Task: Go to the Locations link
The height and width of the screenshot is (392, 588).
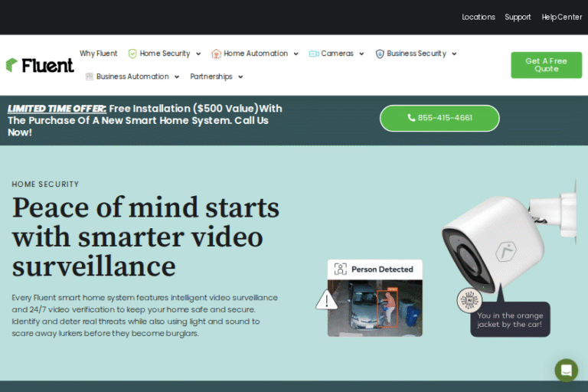Action: pos(479,17)
